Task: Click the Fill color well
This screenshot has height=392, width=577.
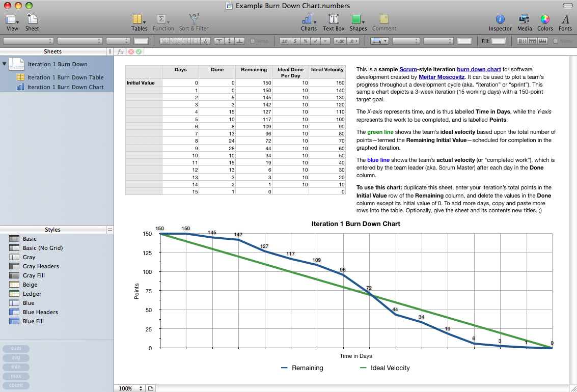Action: click(x=498, y=41)
